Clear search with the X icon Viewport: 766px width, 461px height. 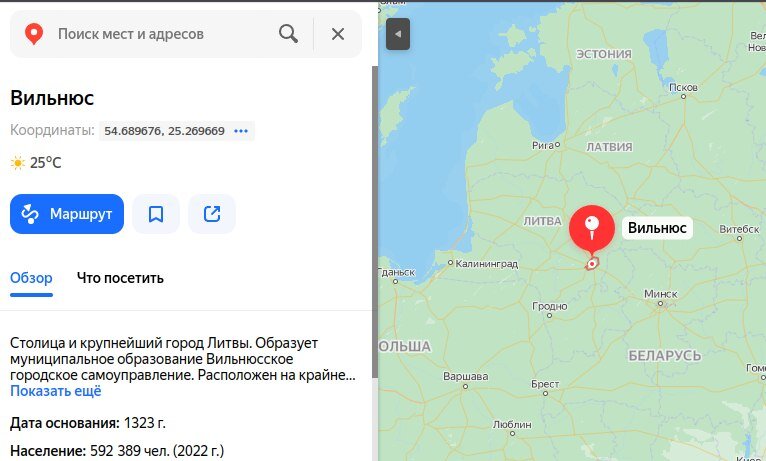click(x=338, y=34)
